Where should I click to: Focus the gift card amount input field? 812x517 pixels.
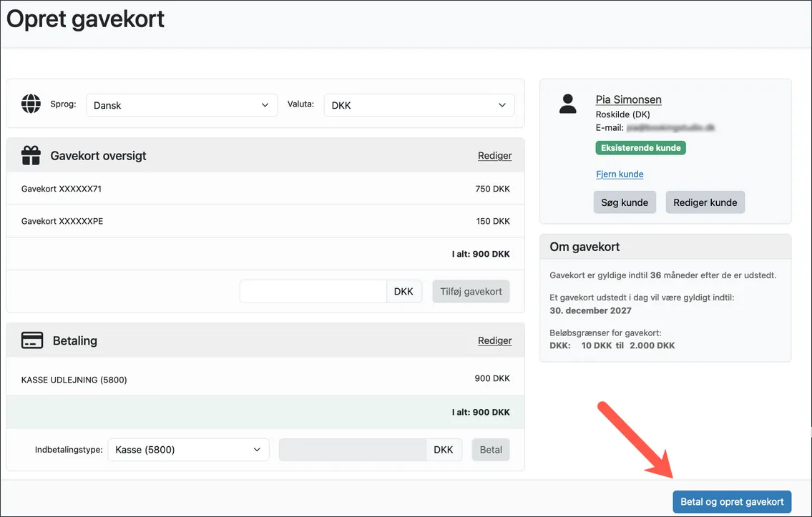(x=313, y=292)
